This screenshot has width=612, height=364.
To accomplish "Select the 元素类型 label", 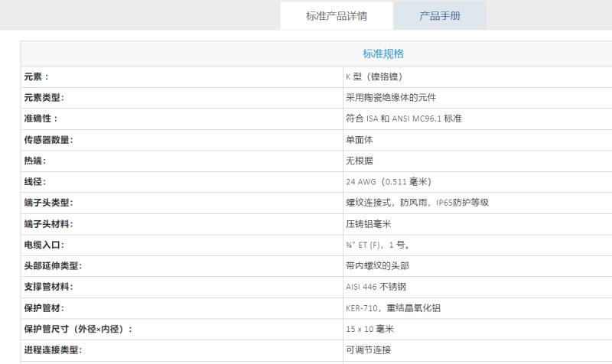I will 44,98.
